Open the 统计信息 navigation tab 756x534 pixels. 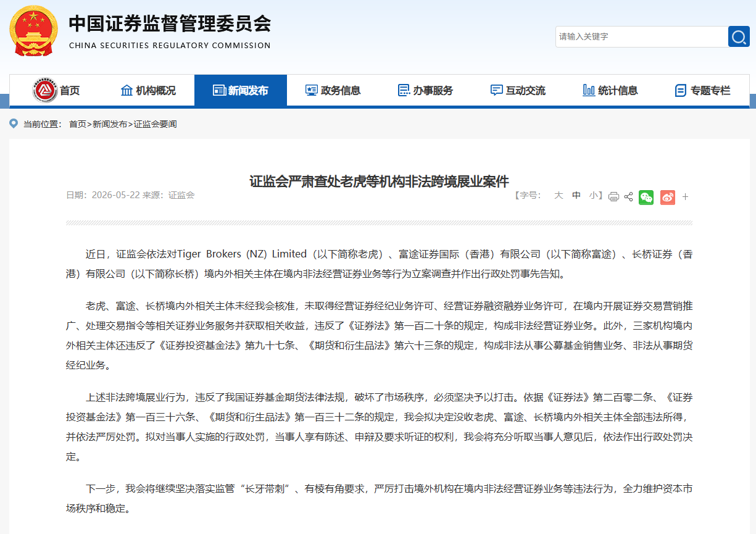(611, 91)
